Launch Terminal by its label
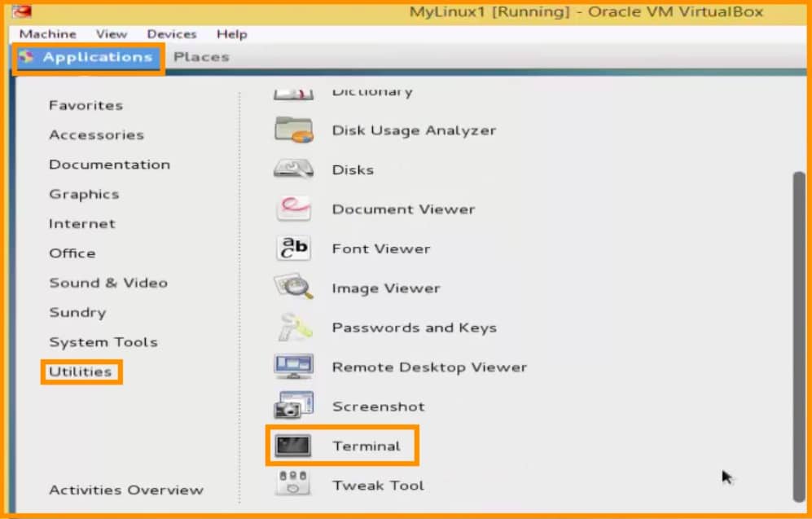The width and height of the screenshot is (812, 519). 366,446
